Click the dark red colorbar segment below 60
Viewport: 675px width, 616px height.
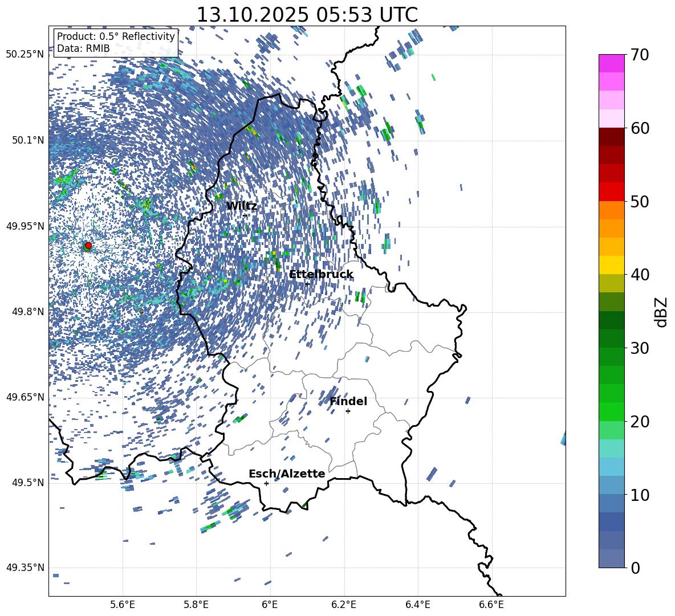pos(611,137)
